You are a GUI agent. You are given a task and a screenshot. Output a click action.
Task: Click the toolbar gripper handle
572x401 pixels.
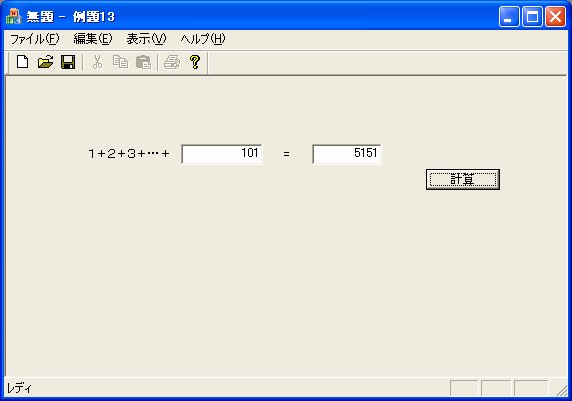[9, 63]
